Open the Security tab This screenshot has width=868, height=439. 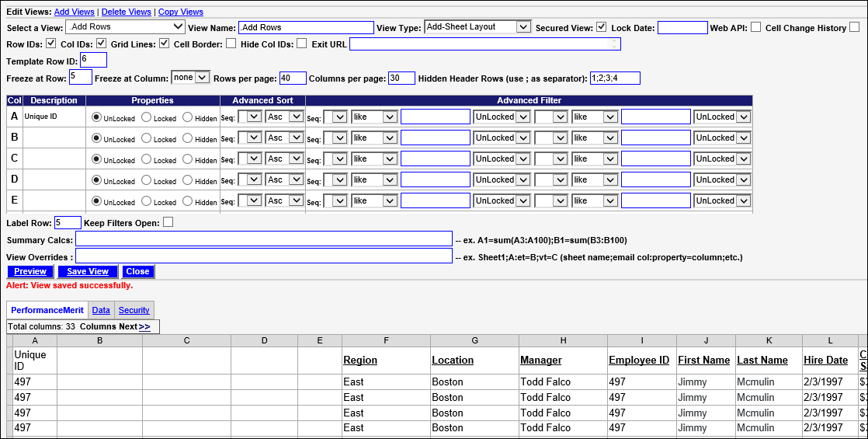134,310
